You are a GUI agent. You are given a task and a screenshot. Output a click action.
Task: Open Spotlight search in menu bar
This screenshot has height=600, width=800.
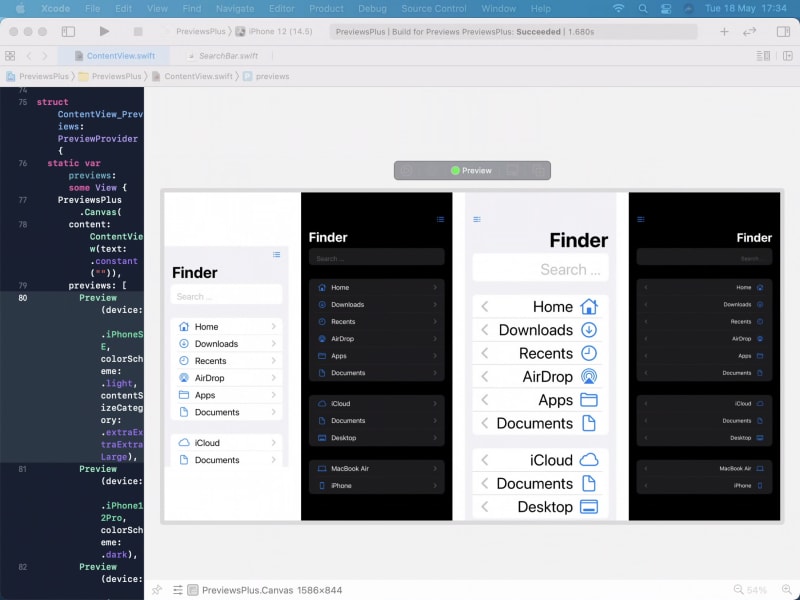coord(643,9)
